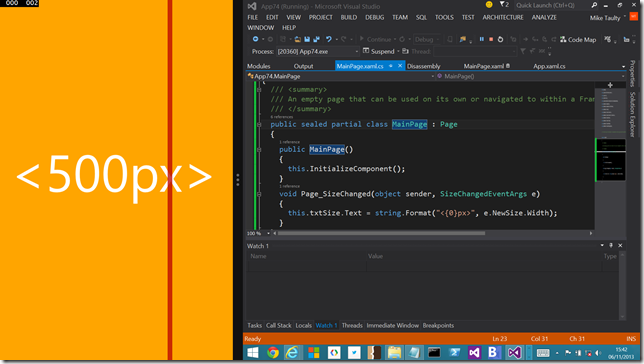
Task: Open Internet Explorer from the taskbar
Action: (292, 352)
